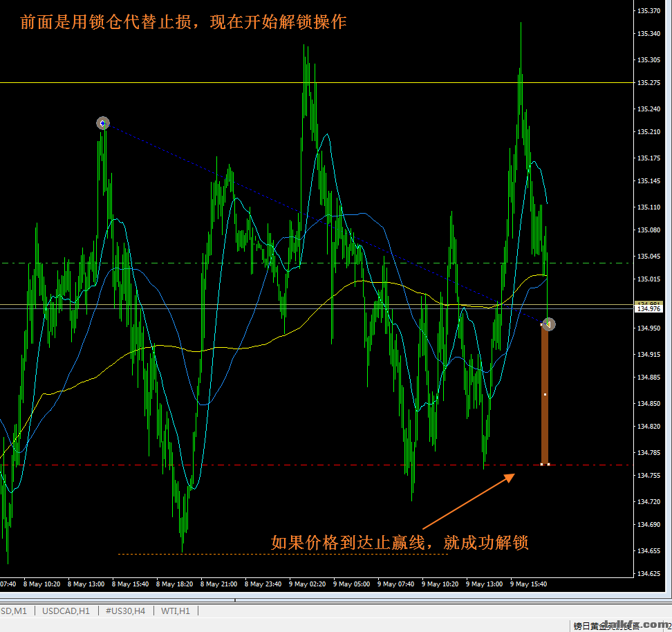
Task: Click the 9 May 07:40 time label
Action: 396,584
